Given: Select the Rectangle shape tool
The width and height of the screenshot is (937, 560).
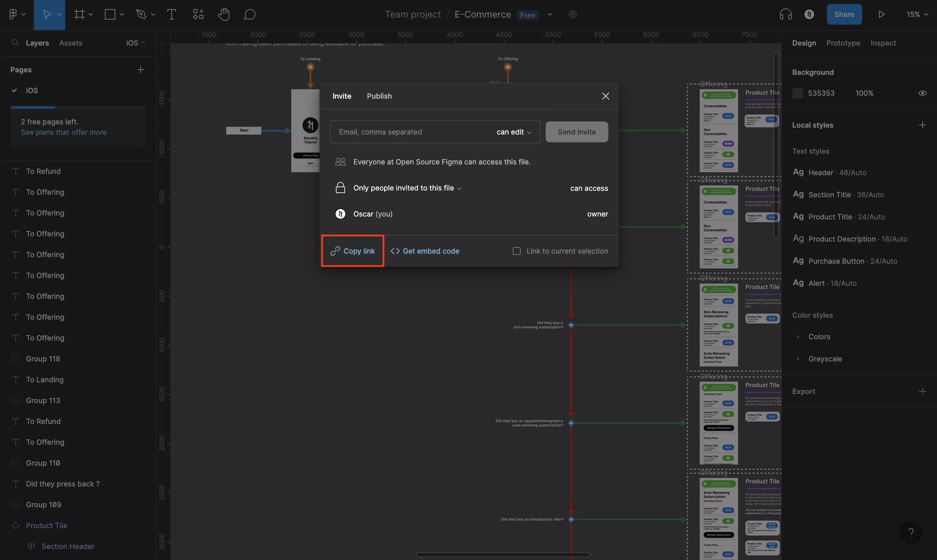Looking at the screenshot, I should click(110, 14).
